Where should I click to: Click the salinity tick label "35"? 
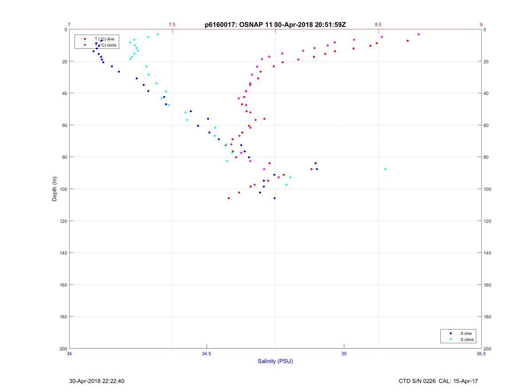(344, 353)
